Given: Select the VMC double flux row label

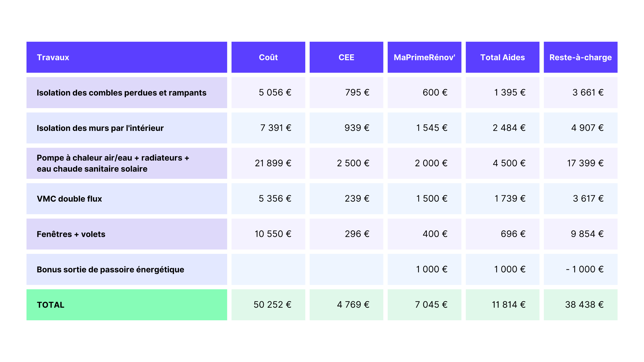Looking at the screenshot, I should [x=127, y=199].
